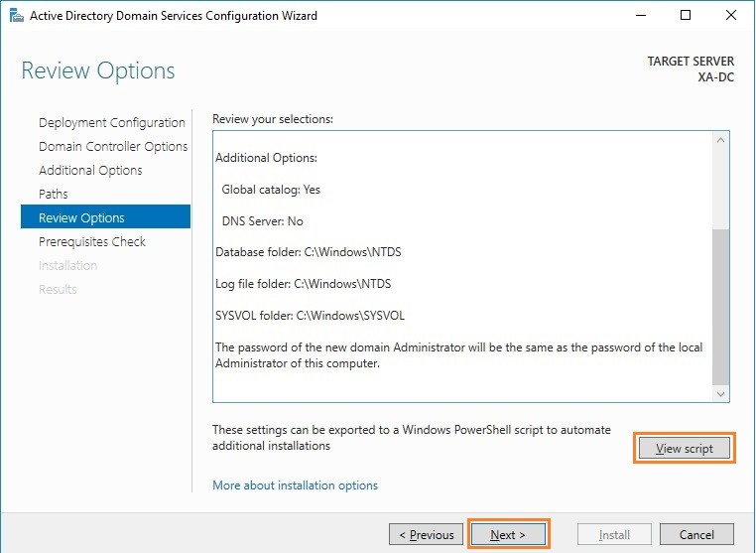The width and height of the screenshot is (756, 553).
Task: Click the wizard app icon in title bar
Action: [16, 16]
